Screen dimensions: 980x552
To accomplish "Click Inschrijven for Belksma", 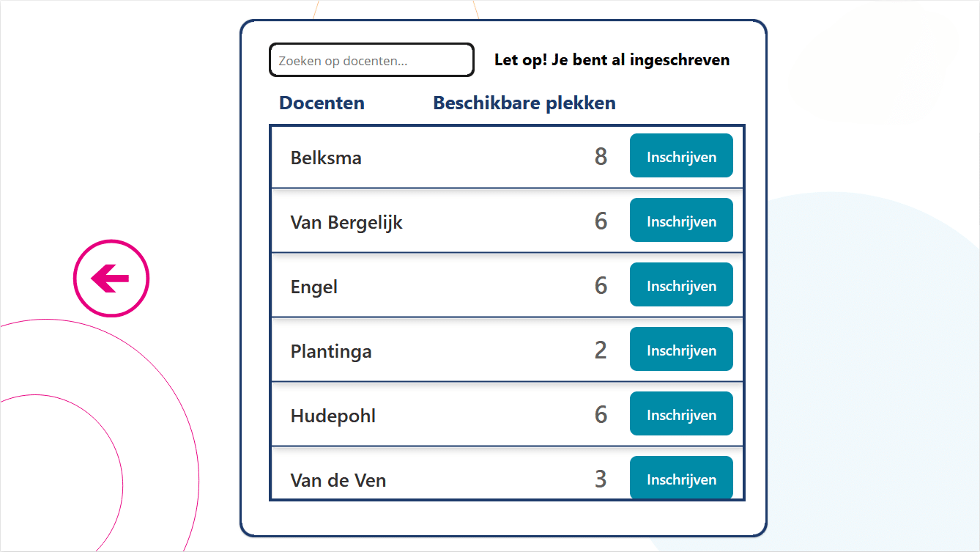I will [681, 155].
